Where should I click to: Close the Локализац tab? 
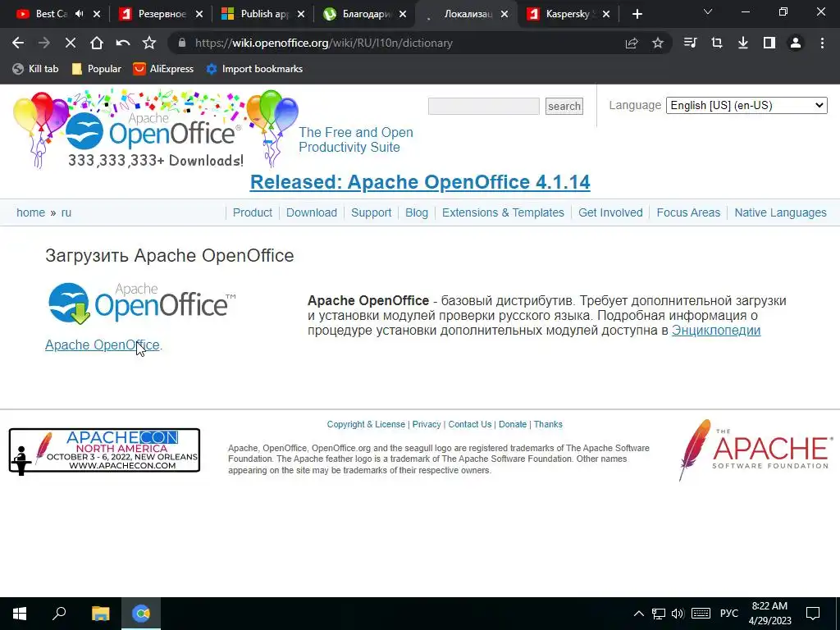(x=504, y=14)
